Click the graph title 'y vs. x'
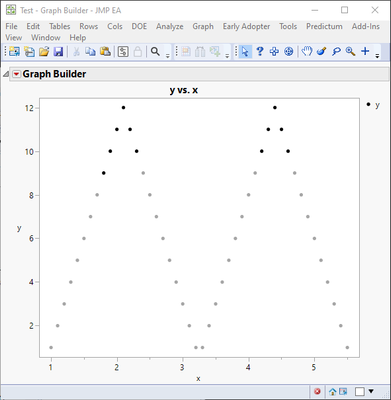 184,90
